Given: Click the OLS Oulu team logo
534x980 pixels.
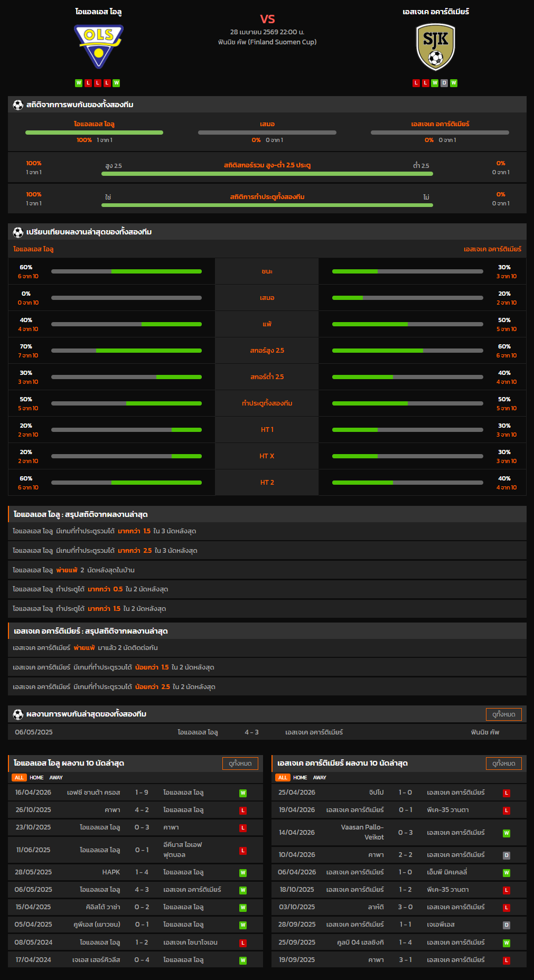Looking at the screenshot, I should click(98, 46).
